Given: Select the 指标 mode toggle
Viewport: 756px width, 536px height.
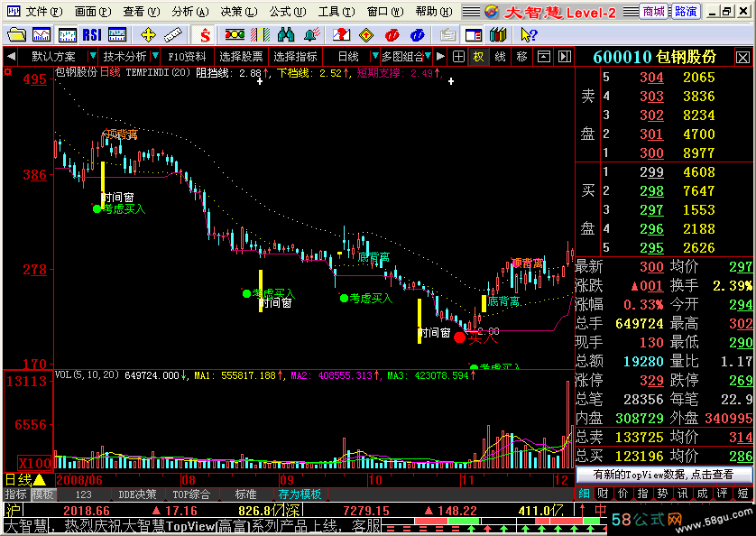Looking at the screenshot, I should point(16,494).
